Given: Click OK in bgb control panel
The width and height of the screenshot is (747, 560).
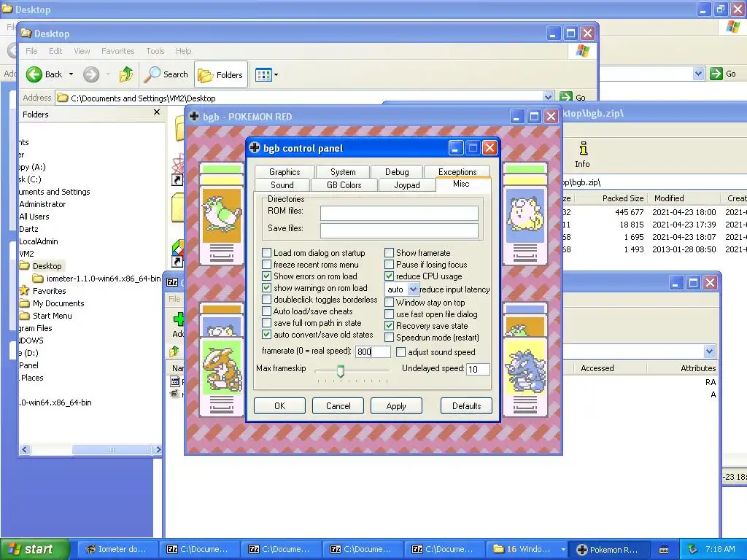Looking at the screenshot, I should 279,405.
